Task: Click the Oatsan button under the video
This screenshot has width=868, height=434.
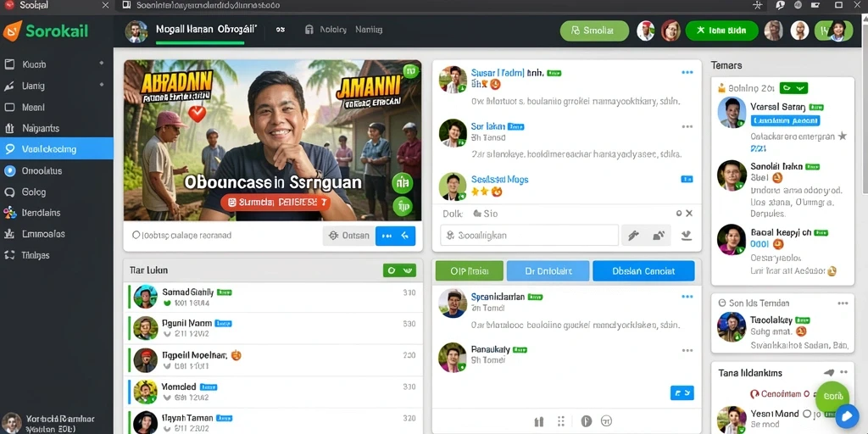Action: 348,236
